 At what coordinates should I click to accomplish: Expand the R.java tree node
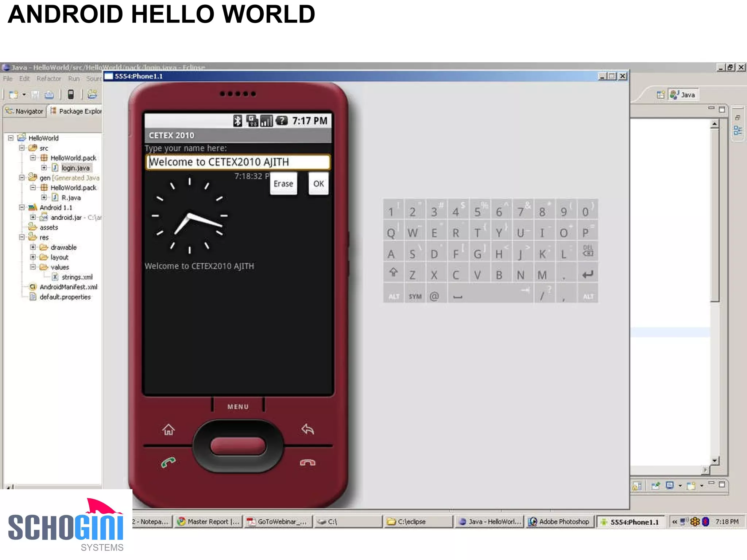(44, 197)
